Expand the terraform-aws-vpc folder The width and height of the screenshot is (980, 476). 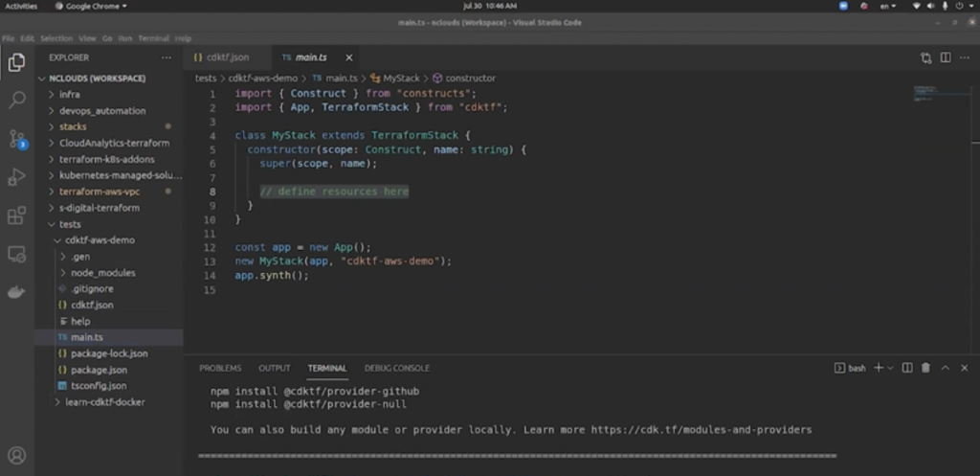point(109,192)
